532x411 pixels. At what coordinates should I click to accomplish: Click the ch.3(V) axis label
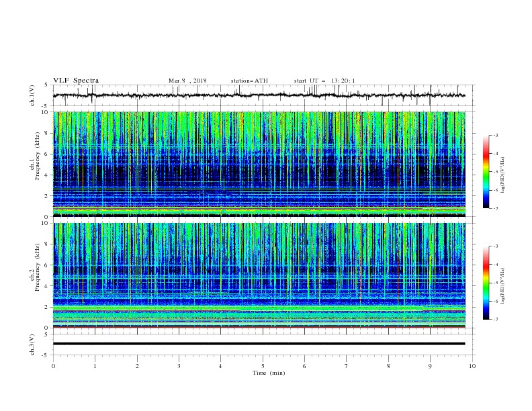click(32, 345)
